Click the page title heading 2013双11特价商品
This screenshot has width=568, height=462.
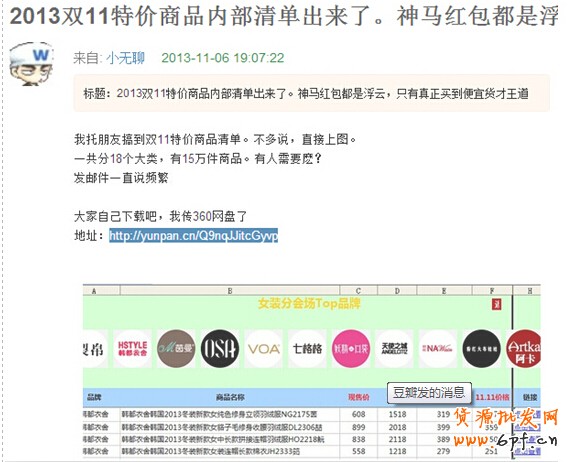coord(284,17)
